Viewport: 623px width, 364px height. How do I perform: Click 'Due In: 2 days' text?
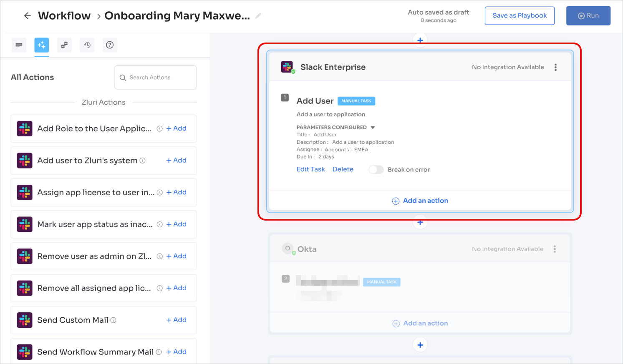pos(315,157)
